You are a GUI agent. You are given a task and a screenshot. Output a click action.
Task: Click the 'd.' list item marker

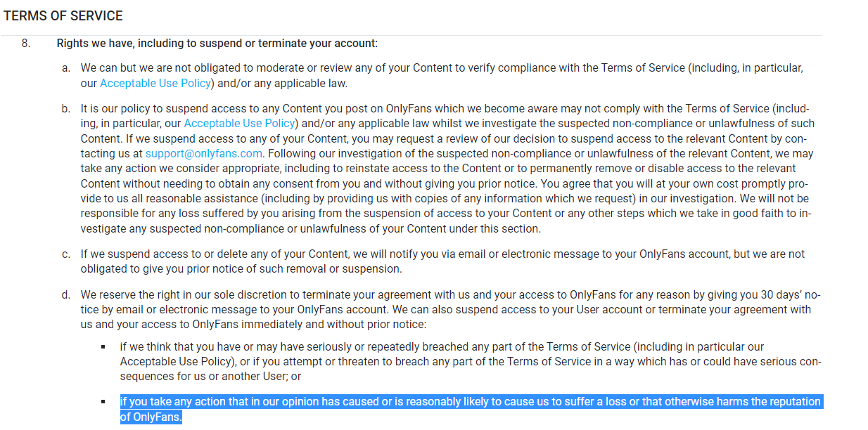point(66,294)
